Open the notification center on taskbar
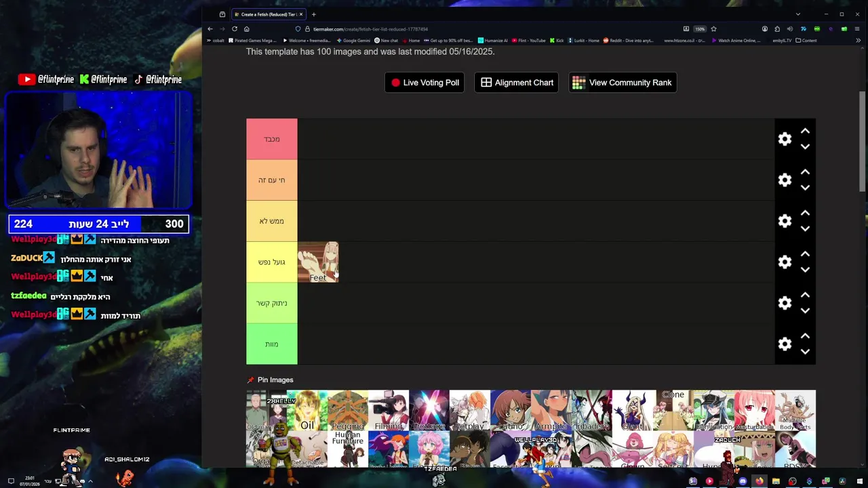This screenshot has height=488, width=868. click(11, 481)
